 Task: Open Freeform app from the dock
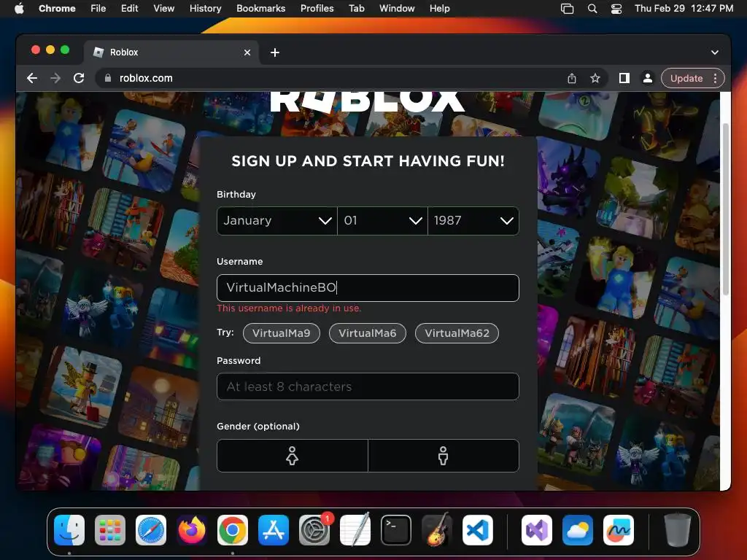(619, 530)
